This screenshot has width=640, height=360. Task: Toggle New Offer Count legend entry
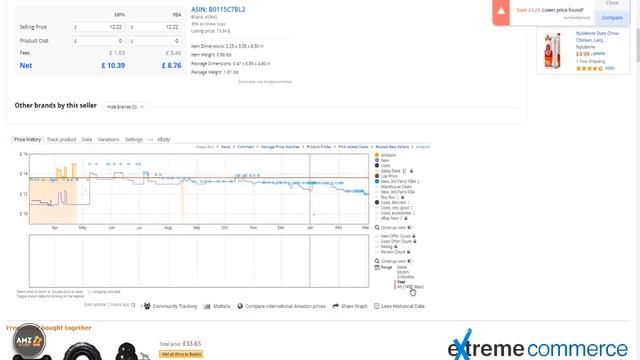click(x=395, y=236)
